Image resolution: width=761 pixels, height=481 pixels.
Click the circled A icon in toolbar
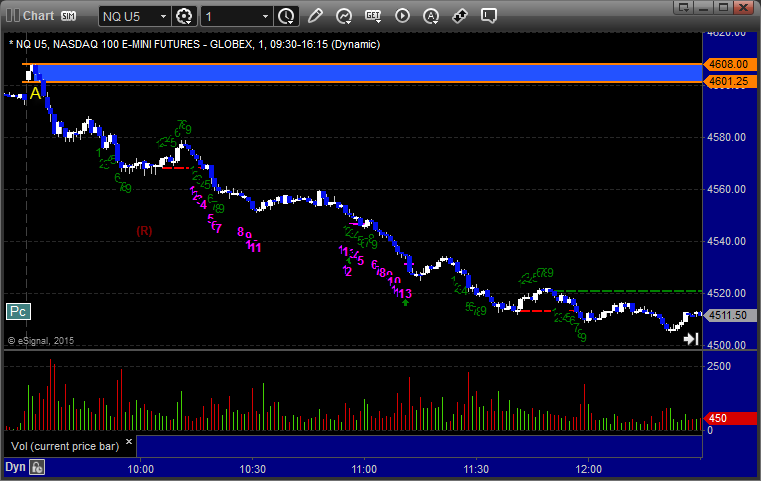431,16
